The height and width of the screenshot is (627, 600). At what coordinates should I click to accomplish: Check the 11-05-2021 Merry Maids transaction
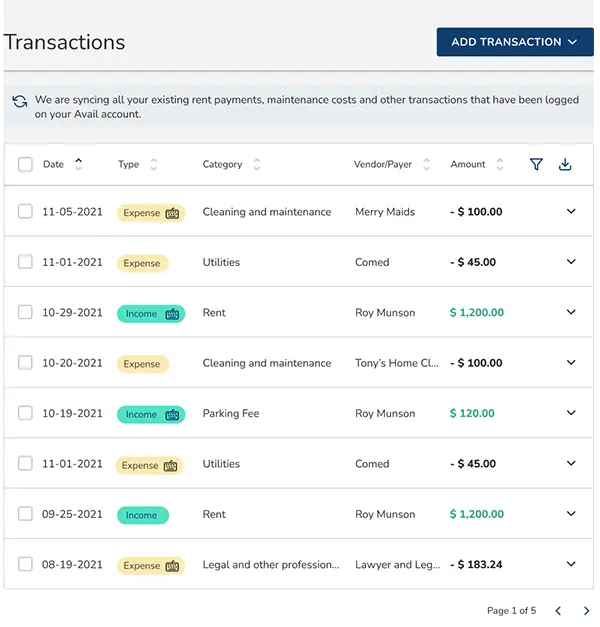pyautogui.click(x=25, y=211)
